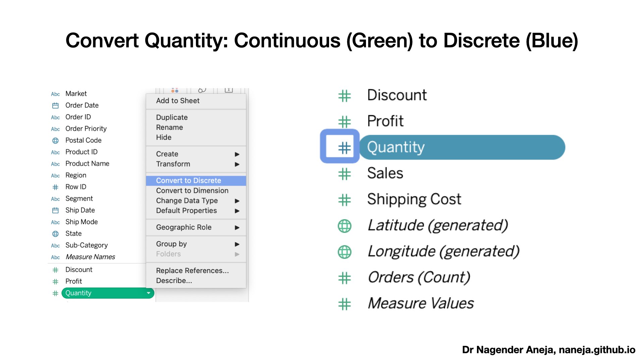Select Convert to Discrete menu option

[189, 181]
